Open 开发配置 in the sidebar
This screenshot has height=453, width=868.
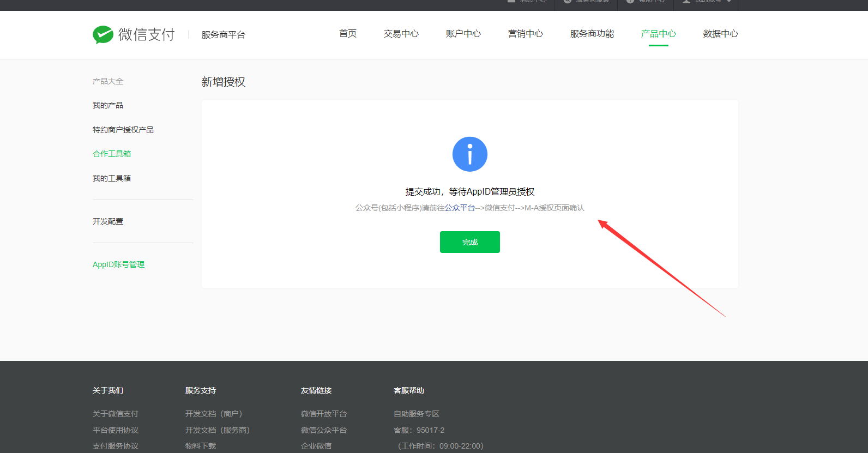point(108,221)
